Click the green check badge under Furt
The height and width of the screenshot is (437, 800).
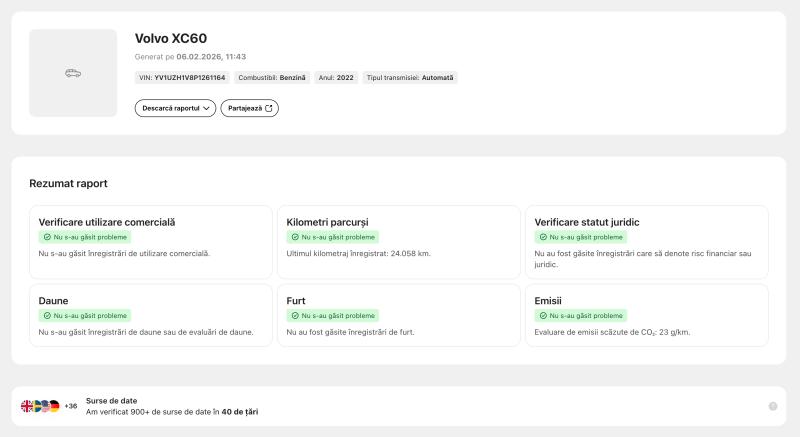click(x=333, y=316)
